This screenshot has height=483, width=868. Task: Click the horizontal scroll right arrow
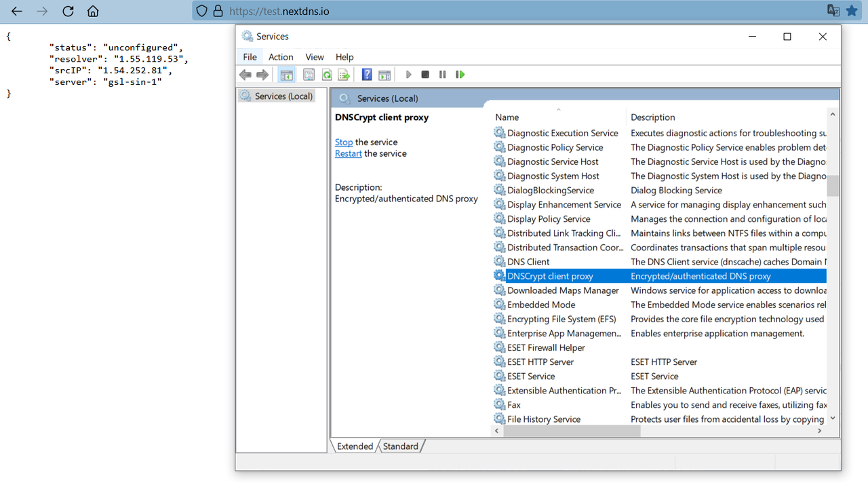click(820, 430)
